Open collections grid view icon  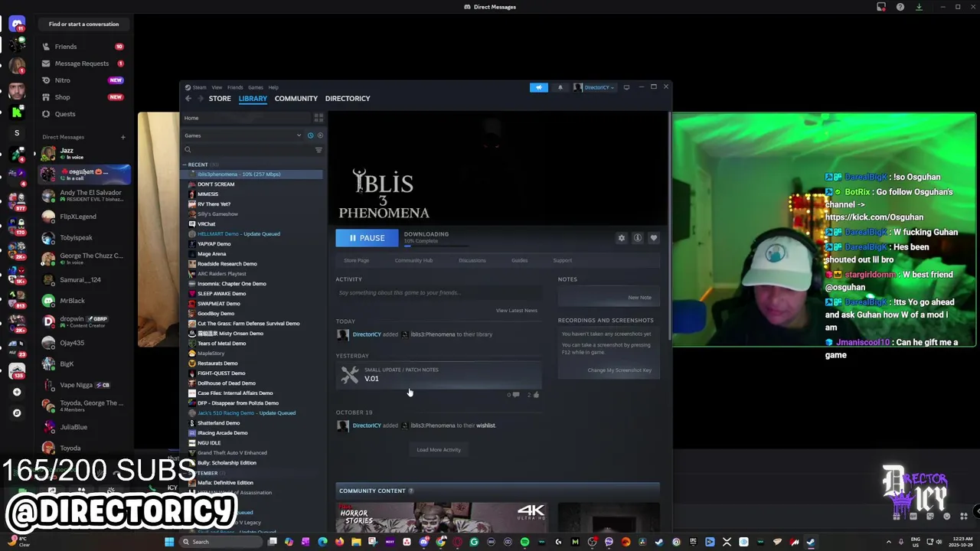318,118
